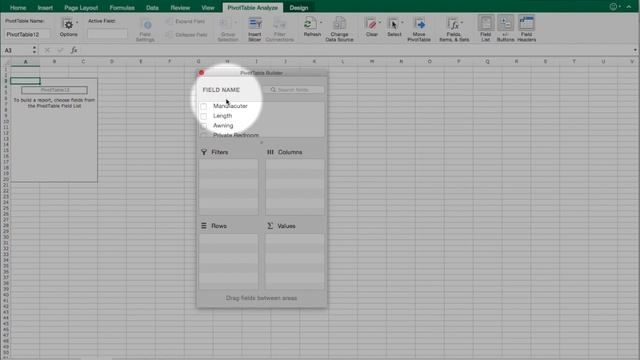Screen dimensions: 640x360
Task: Click the Expand Field icon
Action: [169, 21]
